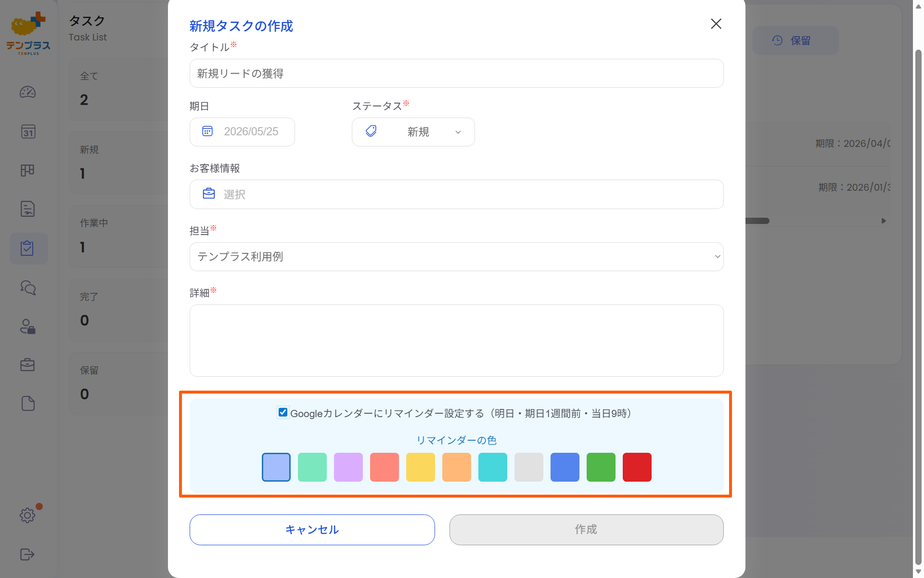The image size is (924, 578).
Task: Open the kanban board icon in sidebar
Action: pos(27,170)
